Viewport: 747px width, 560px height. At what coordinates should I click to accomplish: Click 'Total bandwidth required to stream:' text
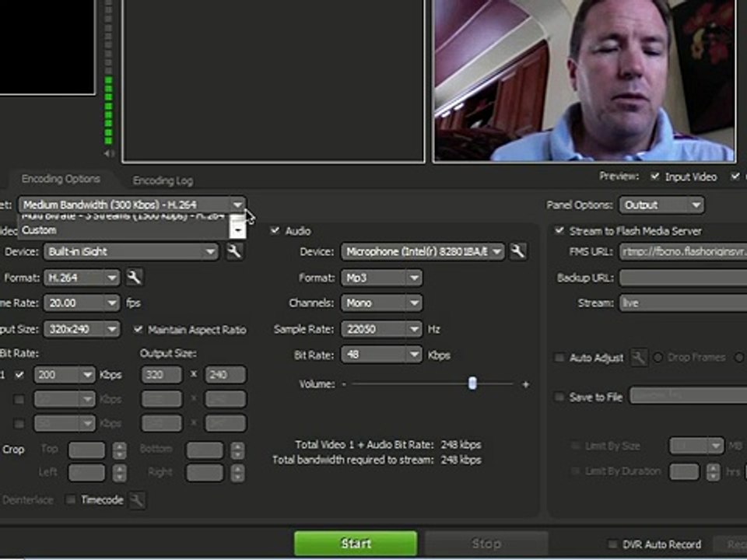pos(353,460)
